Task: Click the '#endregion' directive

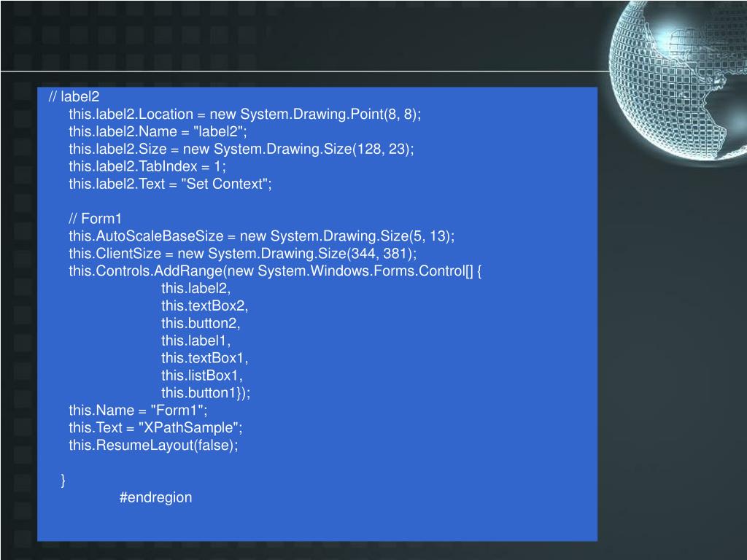Action: click(x=156, y=497)
